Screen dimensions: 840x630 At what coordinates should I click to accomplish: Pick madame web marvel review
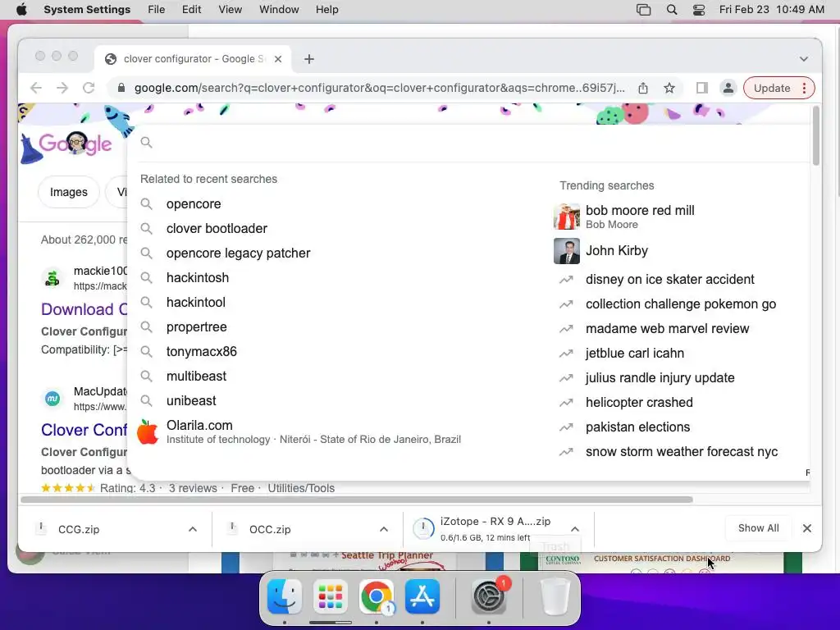[x=667, y=329]
